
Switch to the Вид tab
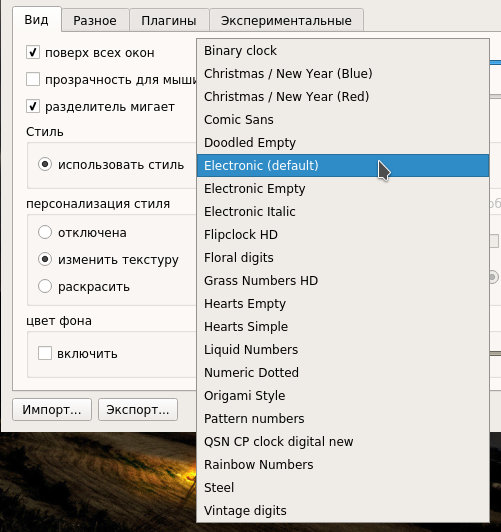coord(37,20)
